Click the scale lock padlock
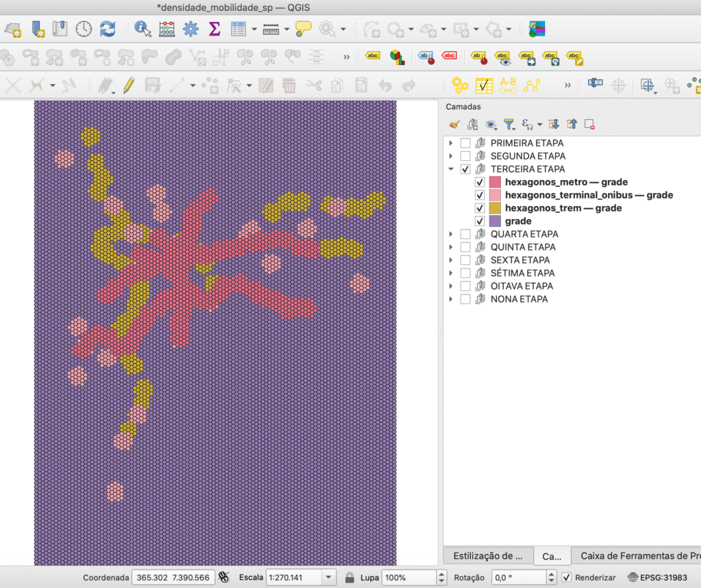Image resolution: width=701 pixels, height=588 pixels. click(350, 577)
